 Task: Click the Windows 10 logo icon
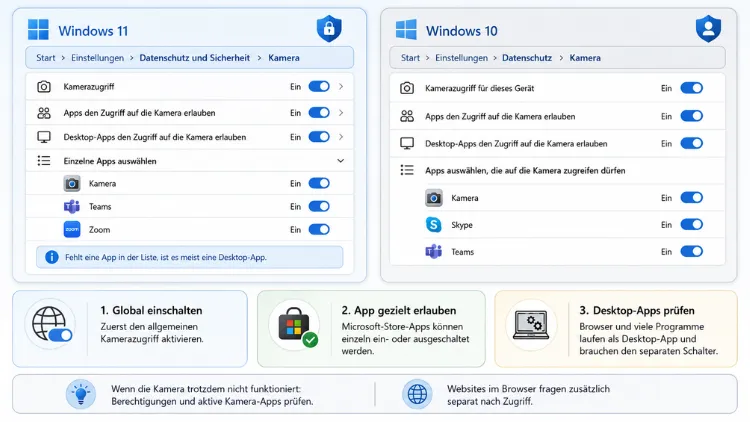click(406, 30)
